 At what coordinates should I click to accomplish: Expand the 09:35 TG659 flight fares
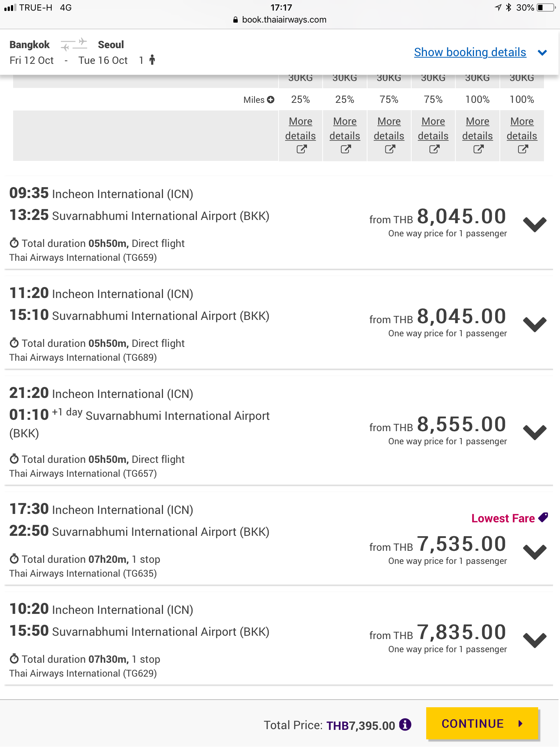[x=534, y=224]
